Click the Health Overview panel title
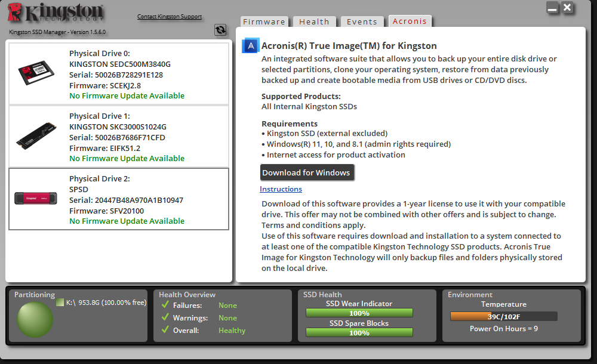 tap(187, 295)
